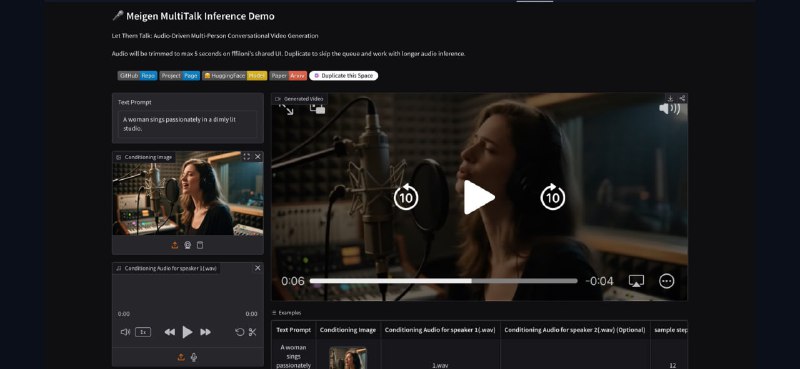
Task: Rewind the conditioning audio
Action: [x=169, y=332]
